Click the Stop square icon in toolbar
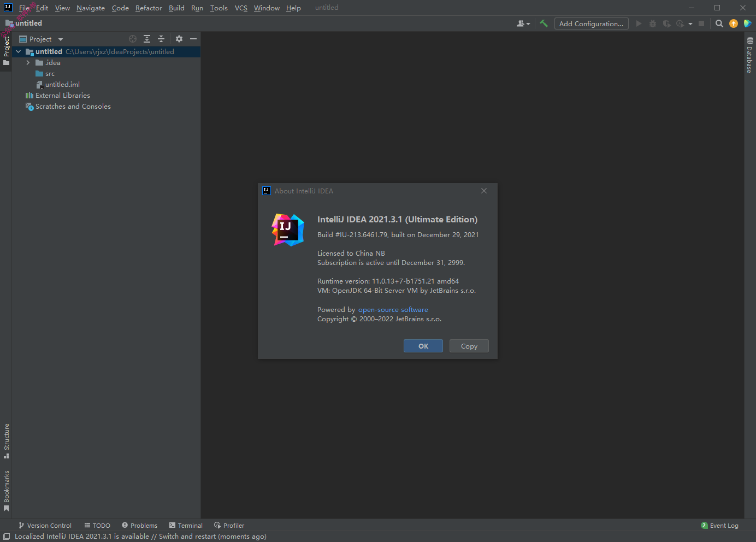Viewport: 756px width, 542px height. [701, 23]
